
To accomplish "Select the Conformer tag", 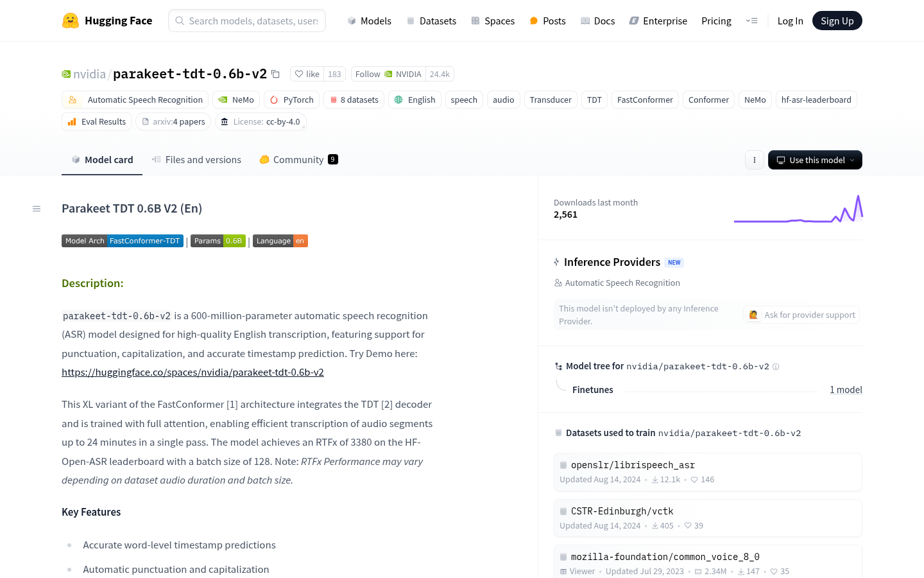I will click(708, 100).
